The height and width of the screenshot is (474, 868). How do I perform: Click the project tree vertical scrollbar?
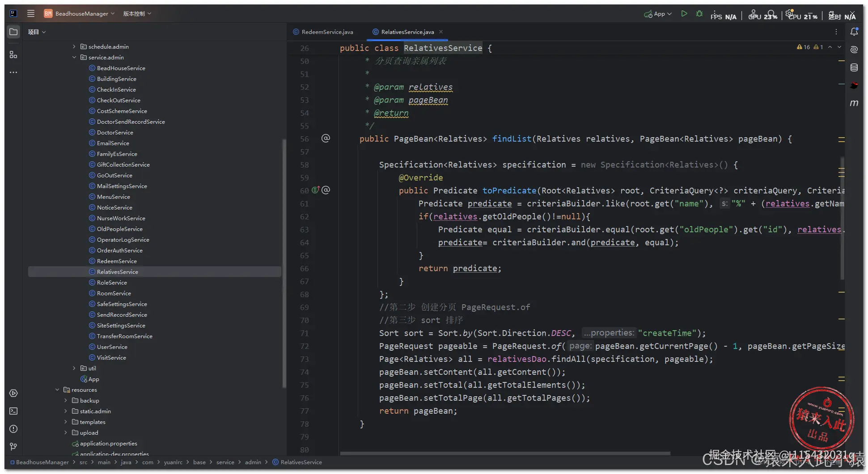284,264
